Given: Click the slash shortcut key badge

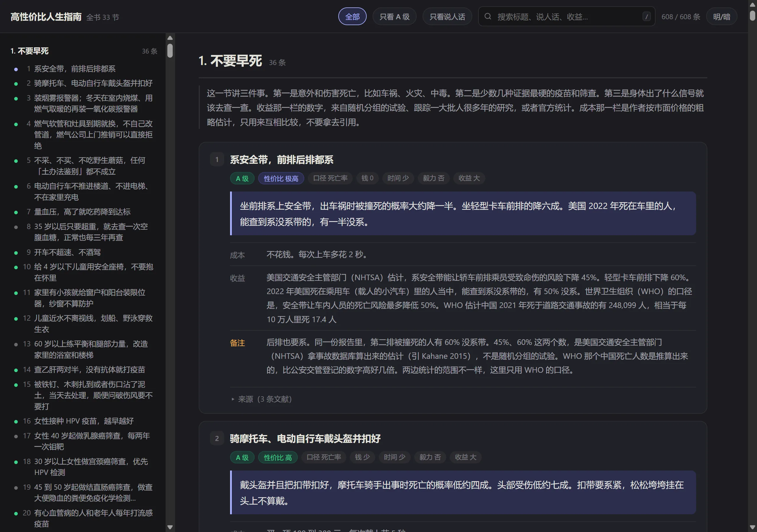Looking at the screenshot, I should coord(646,17).
